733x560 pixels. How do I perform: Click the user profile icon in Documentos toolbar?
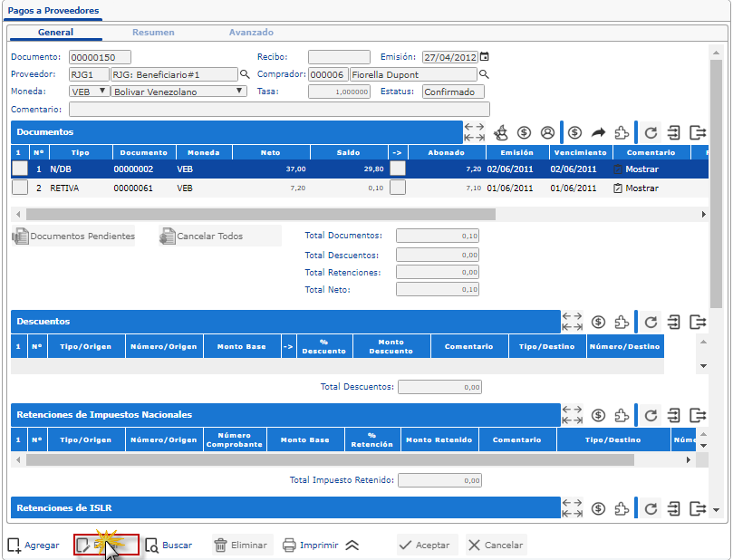point(547,132)
